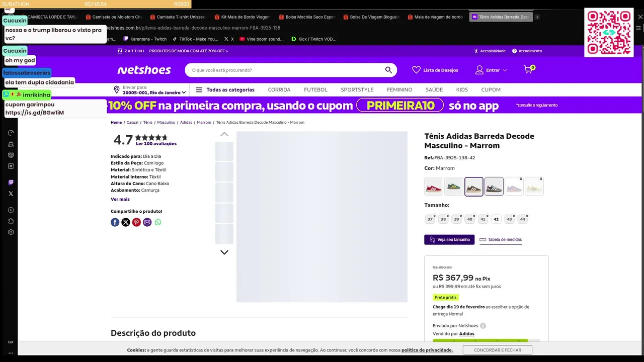Switch to Kit Mala de Bordo tab
The height and width of the screenshot is (362, 644).
point(243,17)
